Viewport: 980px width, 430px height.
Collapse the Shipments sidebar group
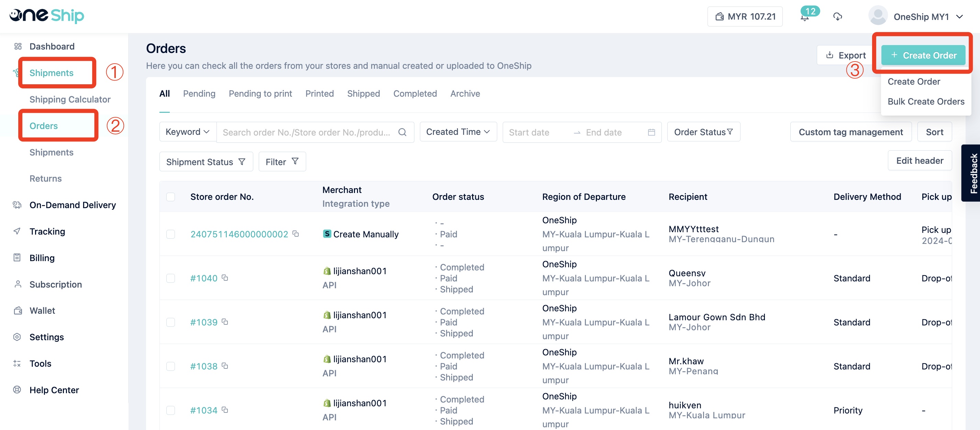51,73
